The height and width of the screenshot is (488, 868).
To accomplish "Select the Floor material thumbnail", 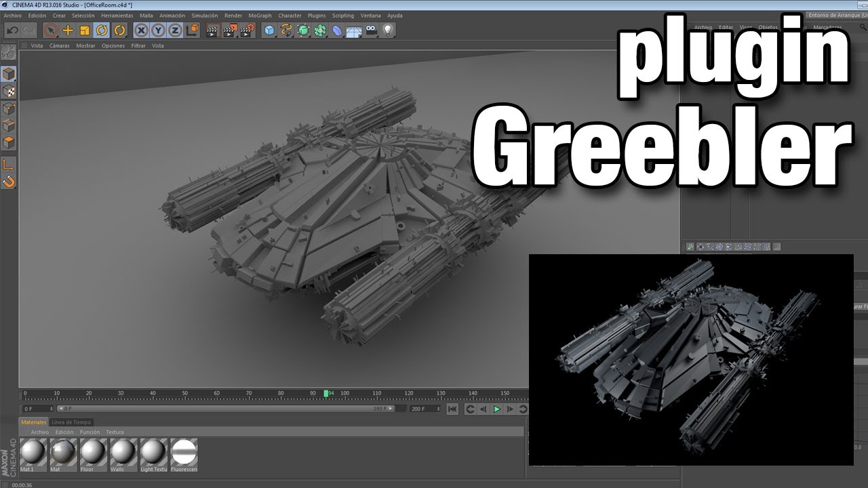I will tap(93, 455).
